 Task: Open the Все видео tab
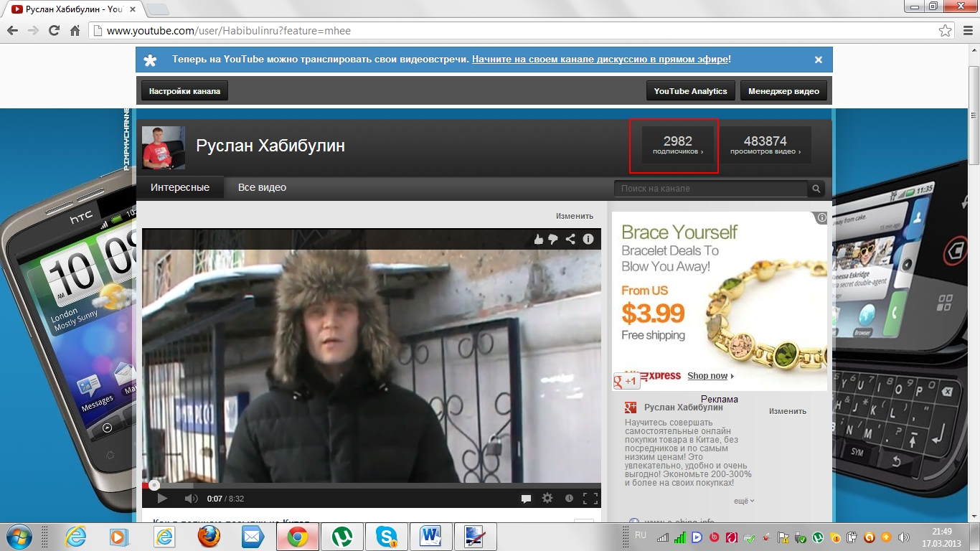click(x=262, y=187)
